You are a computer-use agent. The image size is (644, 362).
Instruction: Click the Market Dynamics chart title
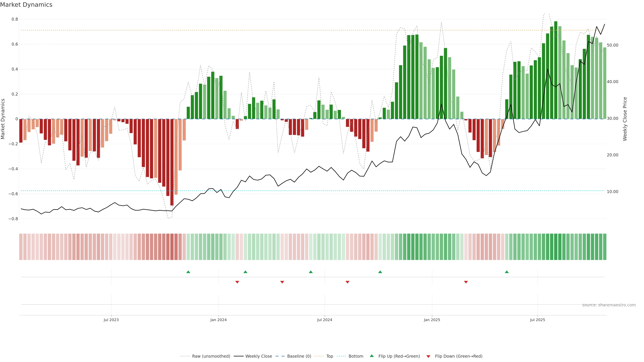26,5
